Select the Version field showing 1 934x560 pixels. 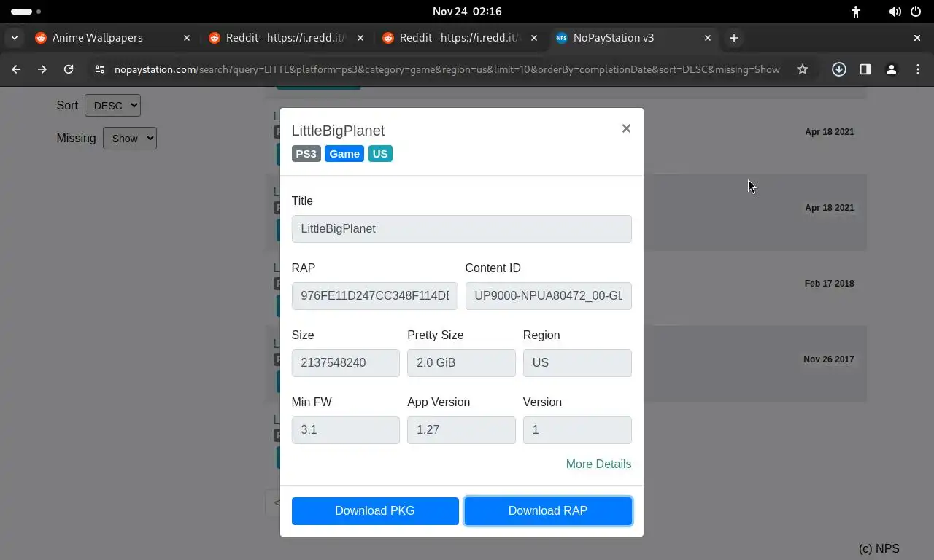point(577,430)
